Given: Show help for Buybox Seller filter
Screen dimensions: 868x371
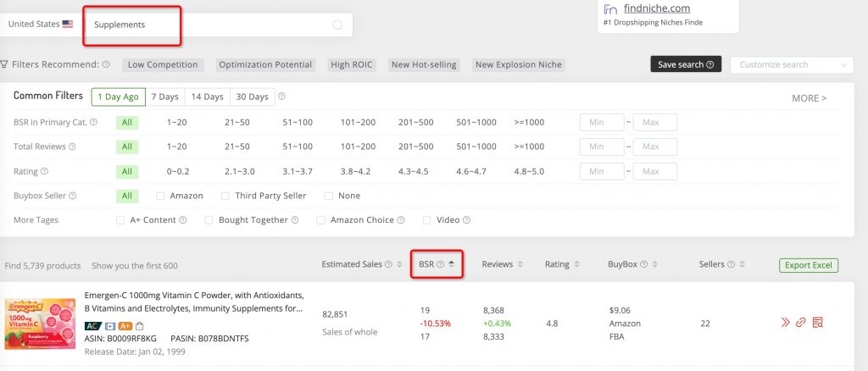Looking at the screenshot, I should click(73, 196).
